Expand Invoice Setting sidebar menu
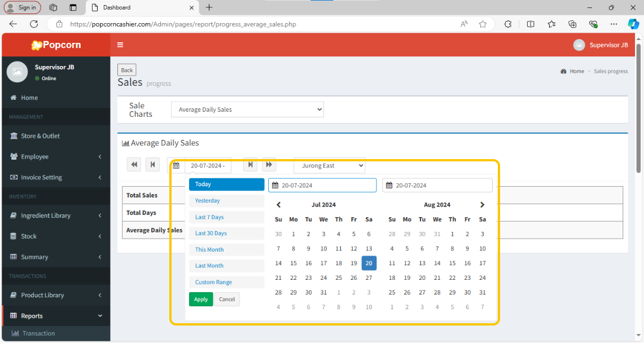This screenshot has width=644, height=343. coord(56,177)
